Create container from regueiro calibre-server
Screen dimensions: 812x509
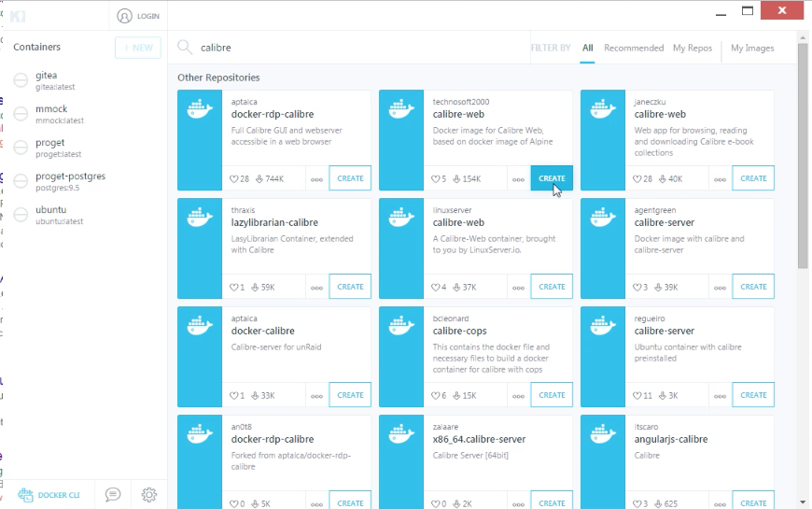pos(753,395)
